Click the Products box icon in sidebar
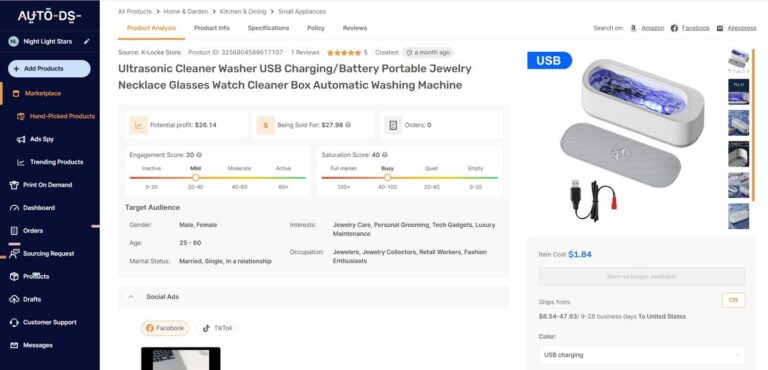Screen dimensions: 768x370 pyautogui.click(x=14, y=276)
